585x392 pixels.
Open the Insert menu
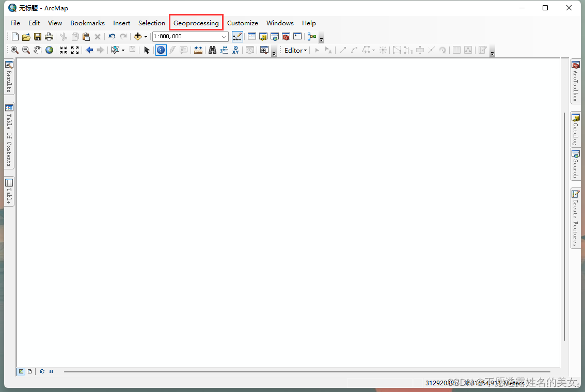click(x=122, y=23)
